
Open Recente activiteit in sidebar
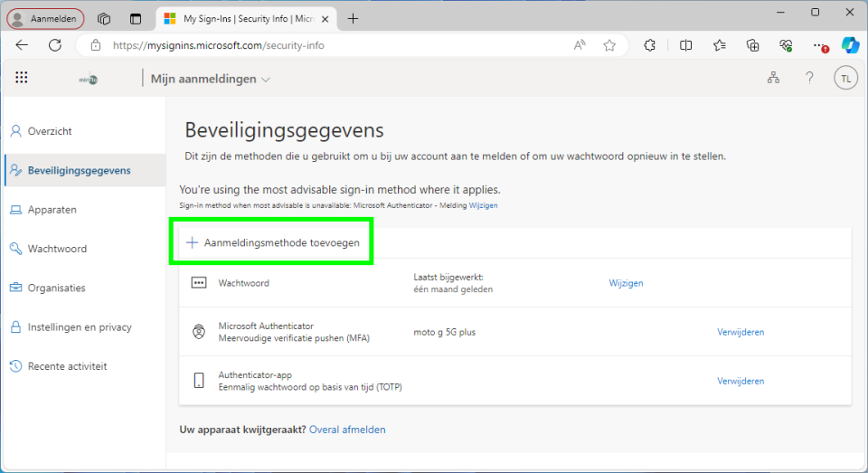[67, 366]
